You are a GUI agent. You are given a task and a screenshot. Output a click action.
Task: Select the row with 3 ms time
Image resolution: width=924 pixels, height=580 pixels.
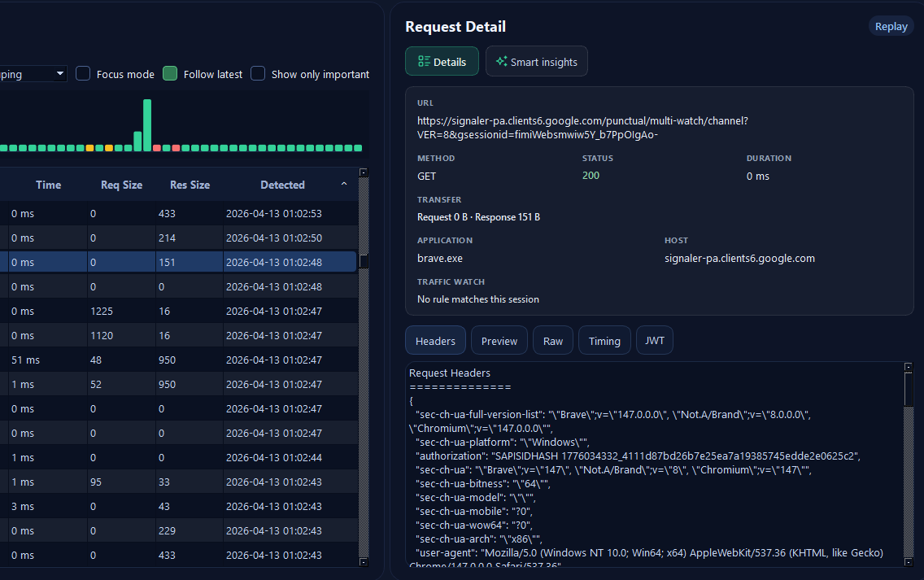178,506
